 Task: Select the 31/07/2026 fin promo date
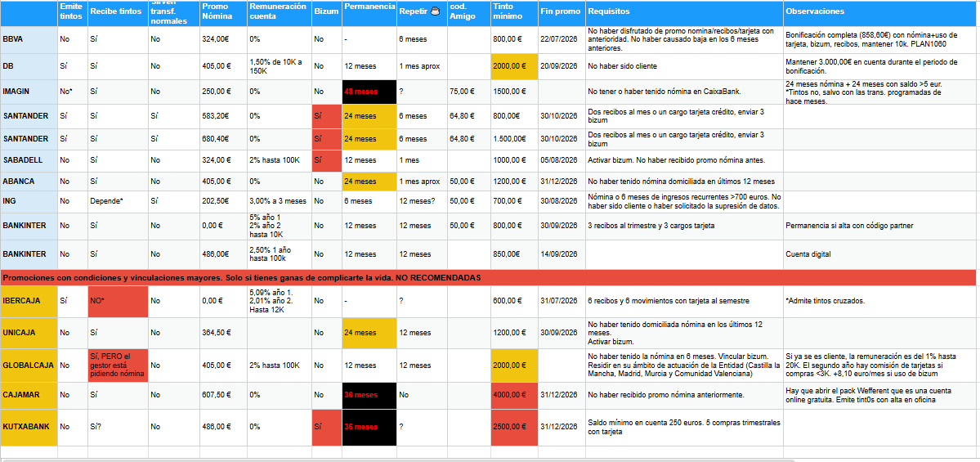[562, 301]
